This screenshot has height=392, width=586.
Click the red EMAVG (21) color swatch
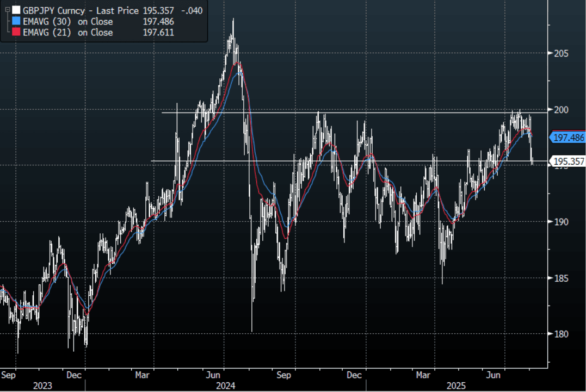point(16,33)
